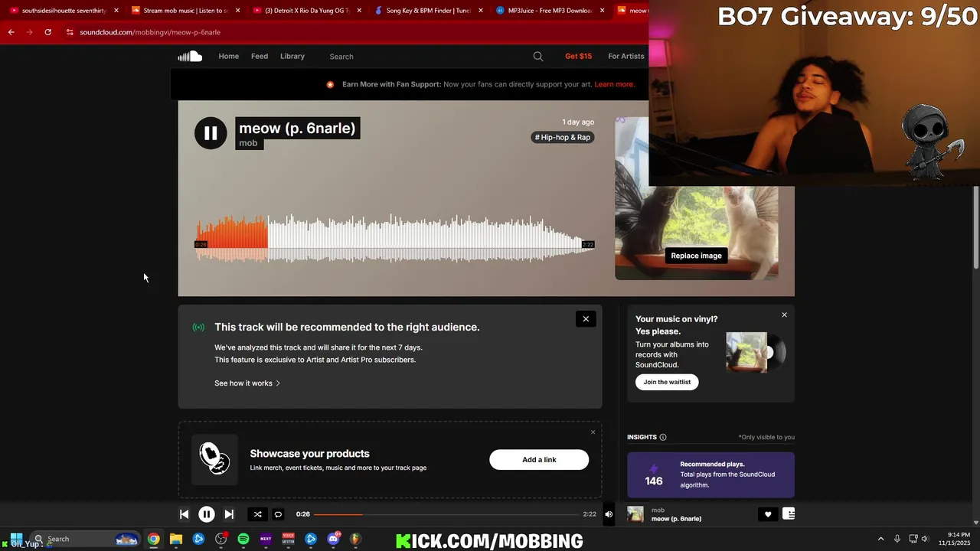Screen dimensions: 980x551
Task: Click the Get $15 offer link
Action: [x=578, y=56]
